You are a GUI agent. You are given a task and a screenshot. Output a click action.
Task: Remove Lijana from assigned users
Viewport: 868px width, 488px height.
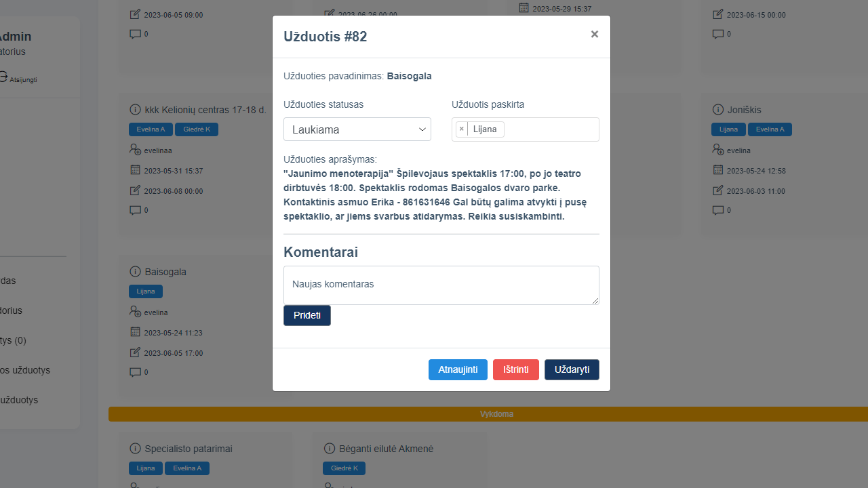click(x=462, y=129)
